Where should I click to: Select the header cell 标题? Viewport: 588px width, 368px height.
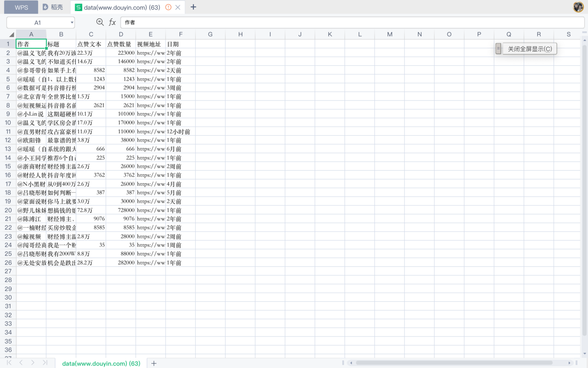[x=61, y=44]
